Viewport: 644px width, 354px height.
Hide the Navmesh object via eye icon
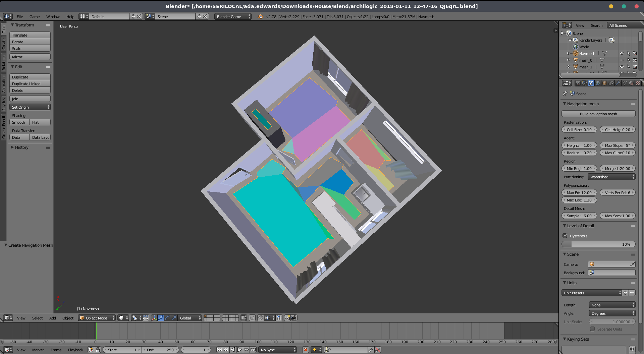(x=622, y=53)
